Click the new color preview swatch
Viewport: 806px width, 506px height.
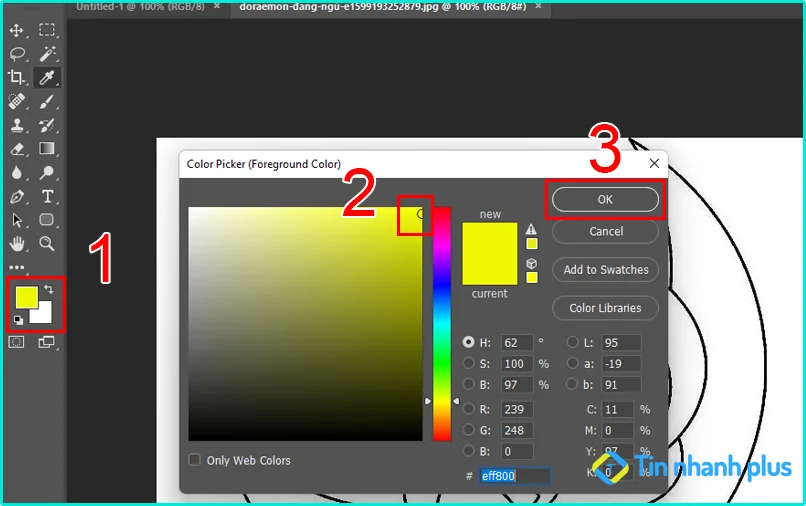[489, 238]
